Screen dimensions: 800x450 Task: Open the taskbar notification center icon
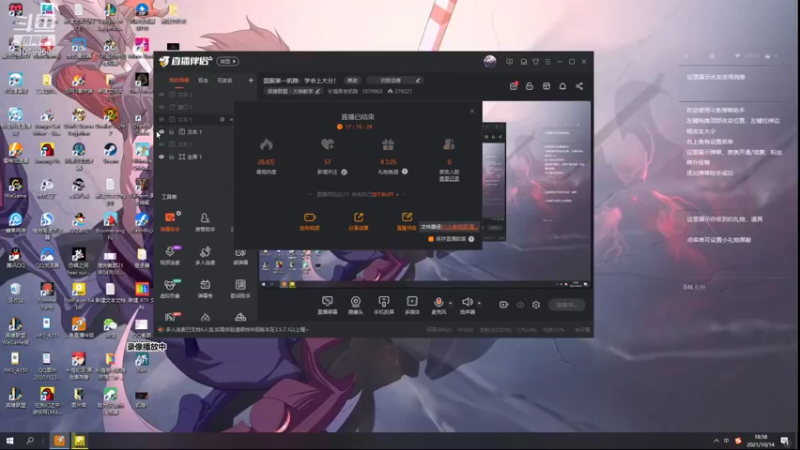(785, 441)
